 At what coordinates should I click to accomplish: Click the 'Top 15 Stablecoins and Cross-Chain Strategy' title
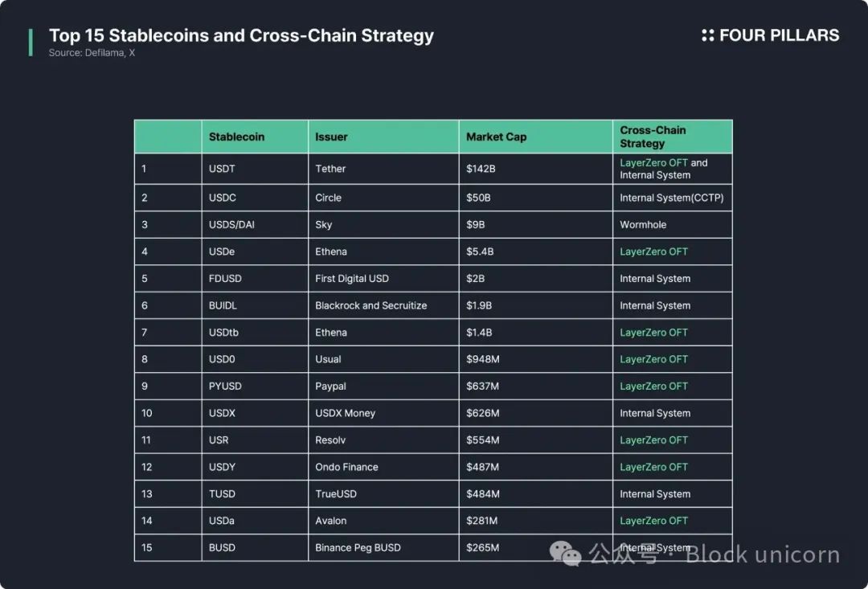click(241, 35)
